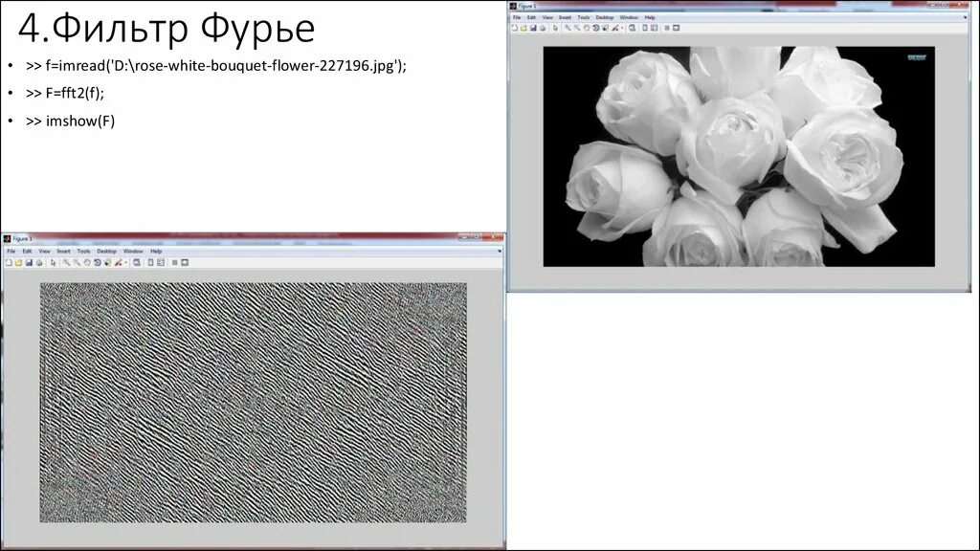
Task: Click Link Plot icon in roses window
Action: pos(632,28)
